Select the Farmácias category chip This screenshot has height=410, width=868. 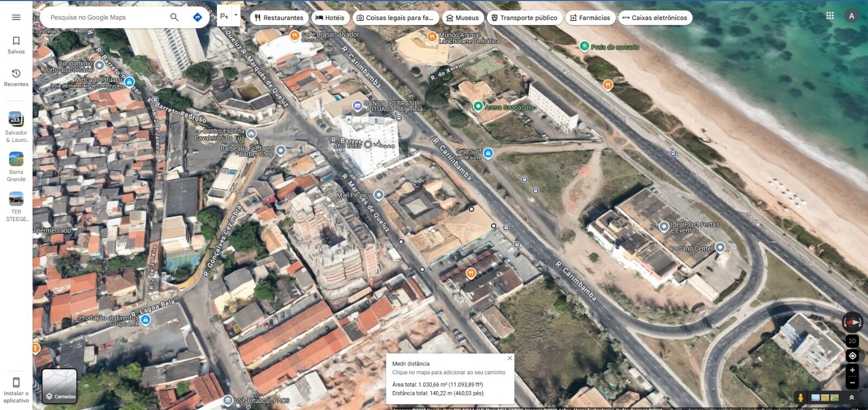tap(590, 18)
